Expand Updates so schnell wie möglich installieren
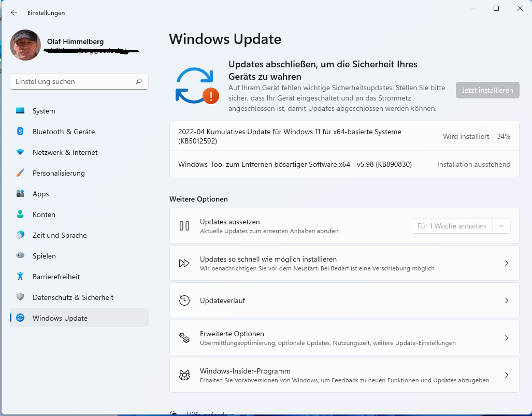The width and height of the screenshot is (532, 416). pos(507,263)
